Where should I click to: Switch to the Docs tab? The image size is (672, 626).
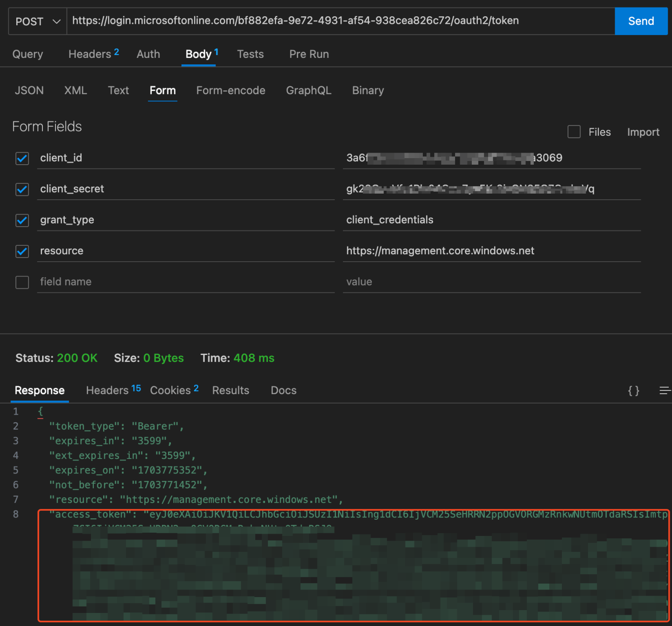pyautogui.click(x=283, y=390)
